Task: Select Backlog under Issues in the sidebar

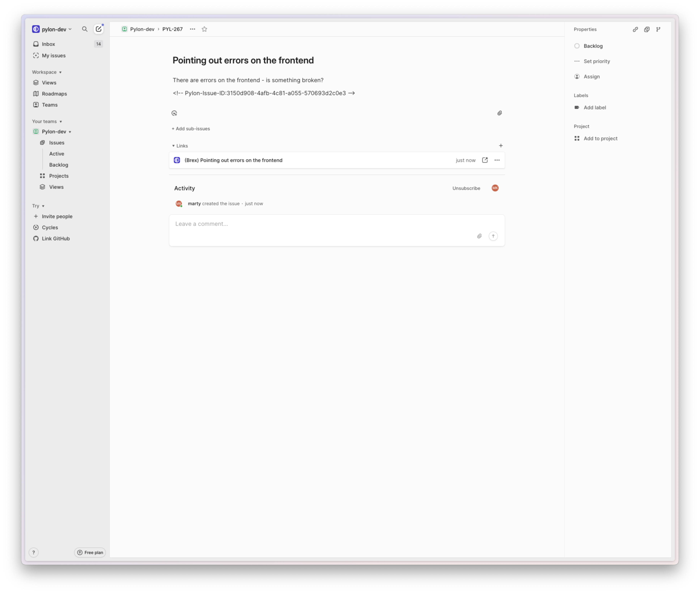Action: pos(58,165)
